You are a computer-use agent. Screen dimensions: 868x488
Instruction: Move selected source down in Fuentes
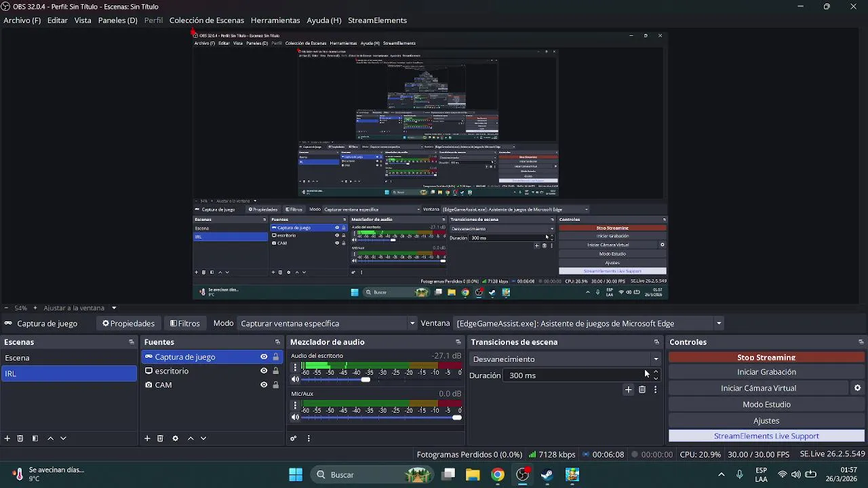click(203, 439)
